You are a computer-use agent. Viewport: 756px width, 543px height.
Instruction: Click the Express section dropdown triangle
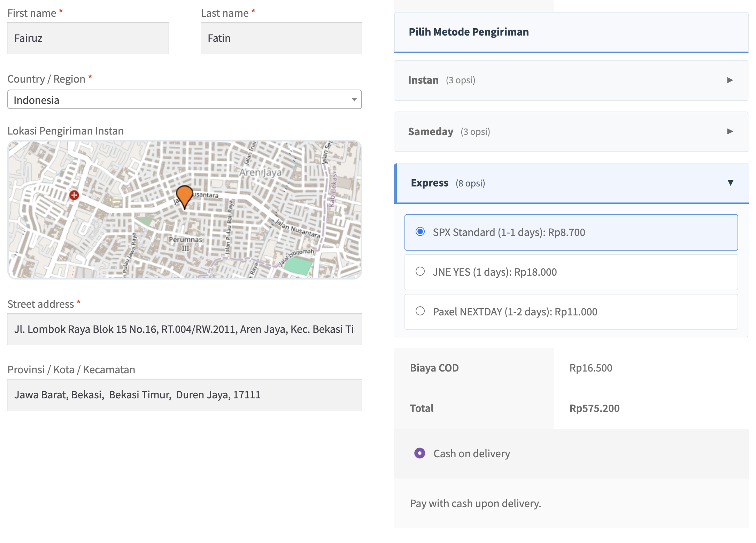click(x=731, y=183)
